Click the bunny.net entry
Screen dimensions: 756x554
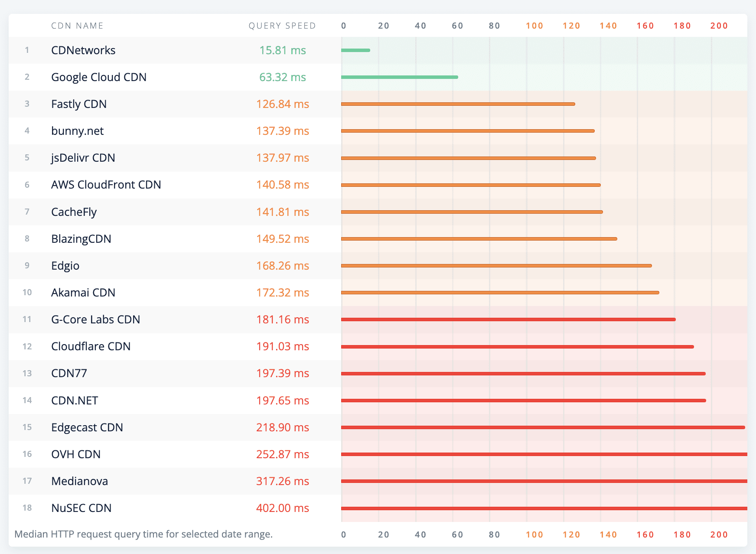pos(77,131)
